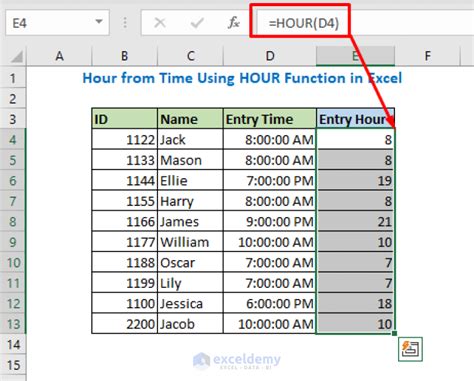Click William's entry time 10:00:00 AM

(270, 242)
